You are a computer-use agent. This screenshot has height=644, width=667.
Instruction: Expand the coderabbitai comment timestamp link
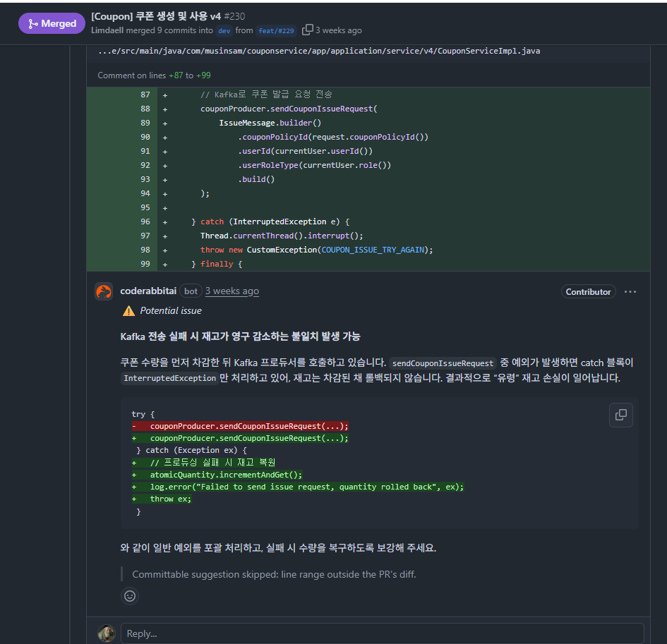click(232, 291)
